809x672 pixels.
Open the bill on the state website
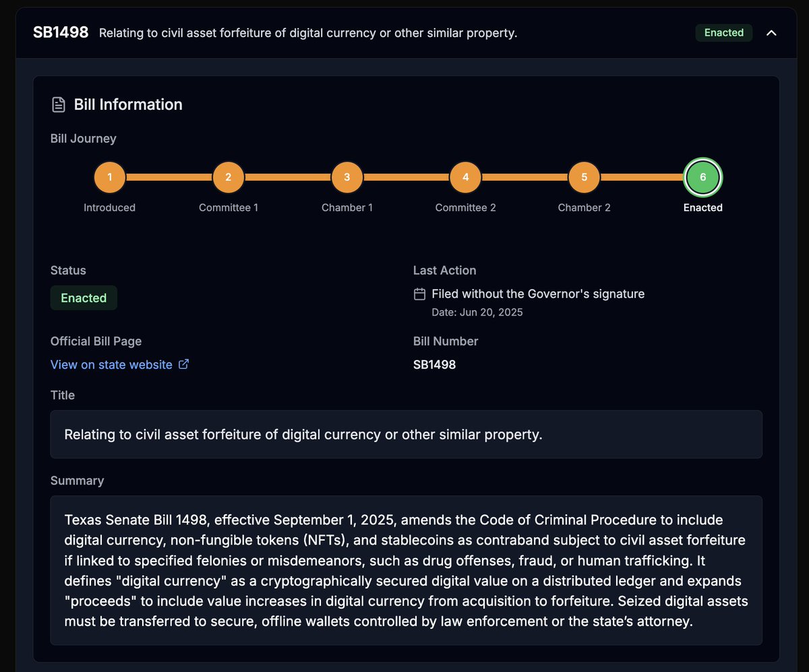click(x=112, y=364)
